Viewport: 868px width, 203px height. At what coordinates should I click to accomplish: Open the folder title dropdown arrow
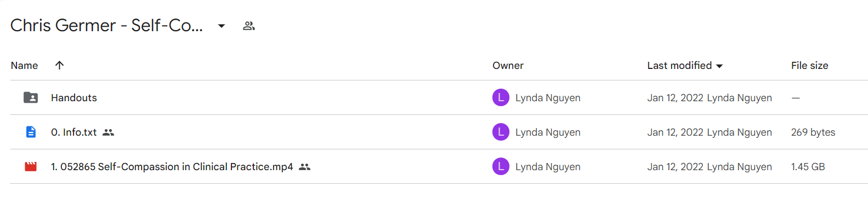[222, 26]
